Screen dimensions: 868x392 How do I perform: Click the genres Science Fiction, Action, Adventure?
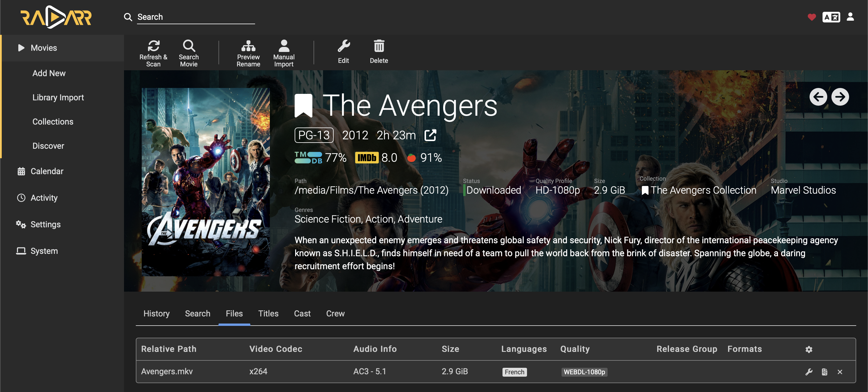[x=368, y=219]
